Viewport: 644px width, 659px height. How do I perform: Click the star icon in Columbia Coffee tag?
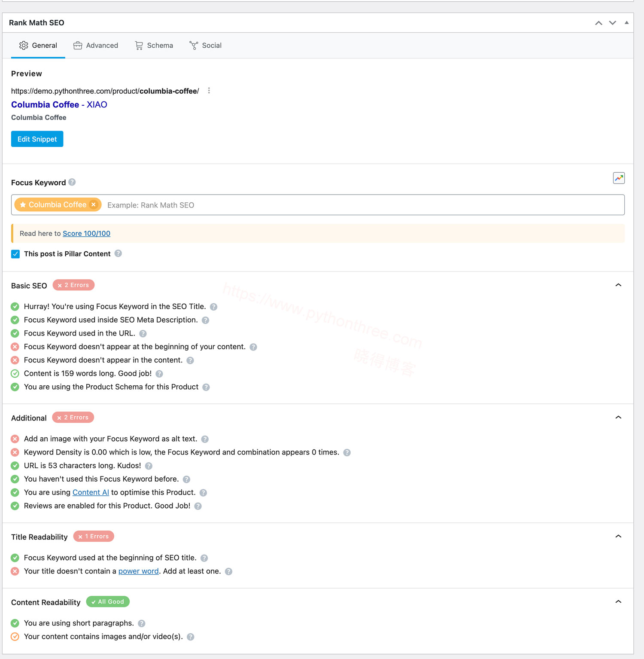pos(23,204)
